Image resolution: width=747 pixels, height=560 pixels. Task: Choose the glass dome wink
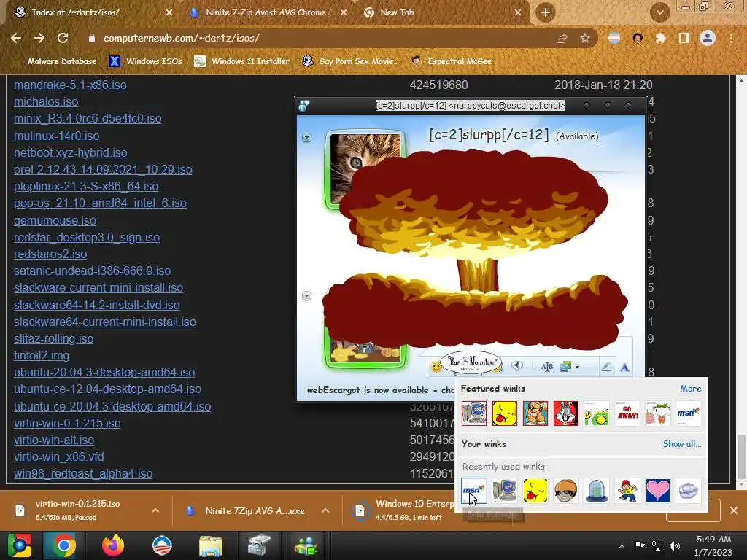pyautogui.click(x=597, y=491)
